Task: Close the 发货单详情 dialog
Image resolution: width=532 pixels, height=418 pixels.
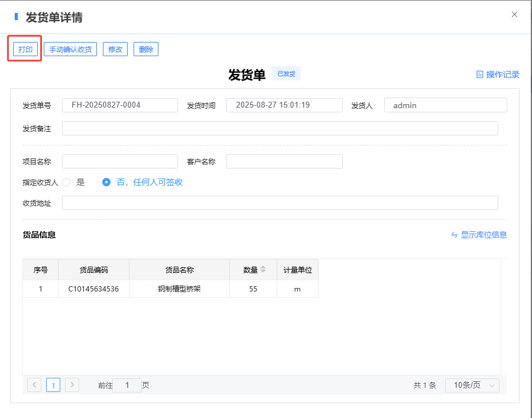Action: [514, 15]
